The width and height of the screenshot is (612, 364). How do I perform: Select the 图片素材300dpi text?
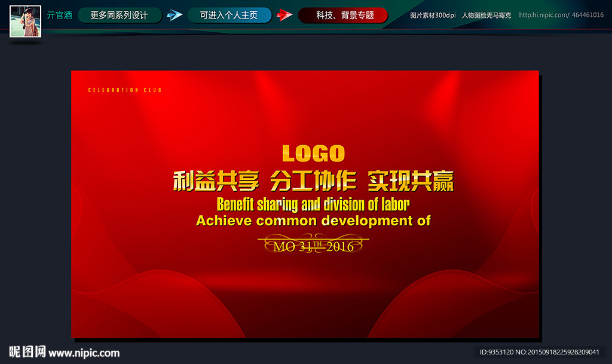[433, 15]
